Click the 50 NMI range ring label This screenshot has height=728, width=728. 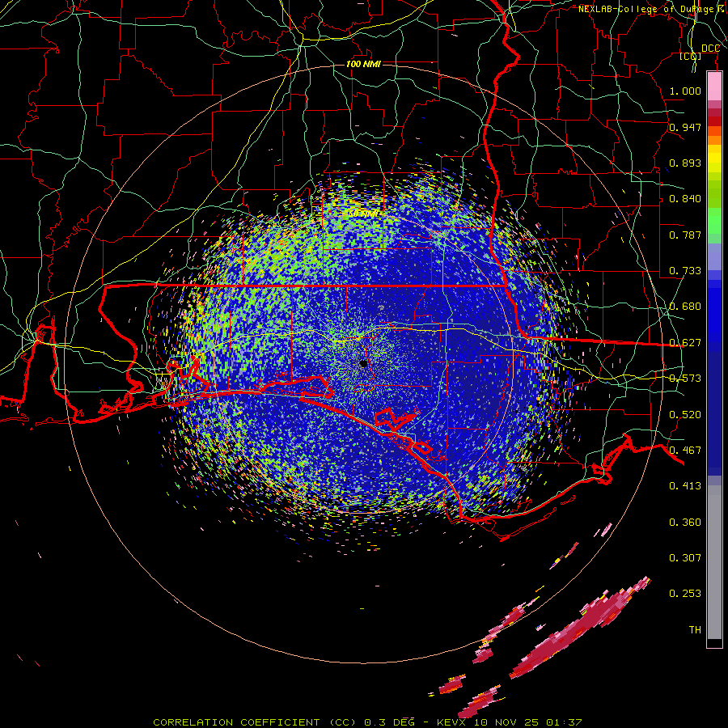[363, 214]
